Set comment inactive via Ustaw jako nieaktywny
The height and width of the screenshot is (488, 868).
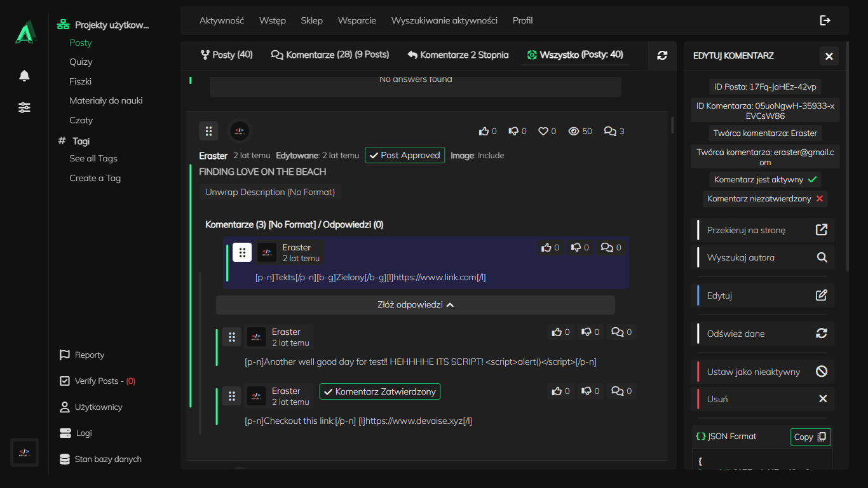coord(762,372)
